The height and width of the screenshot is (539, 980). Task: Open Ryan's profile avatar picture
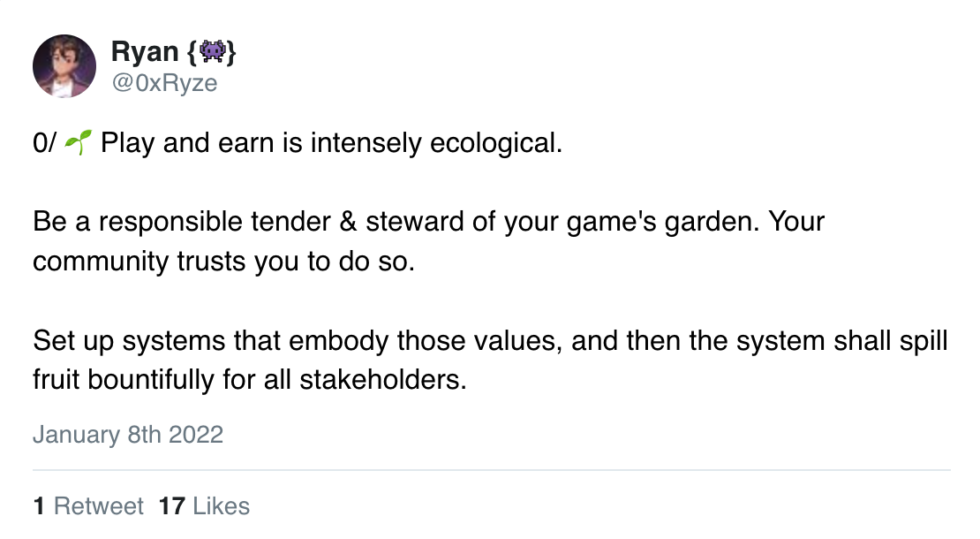64,66
